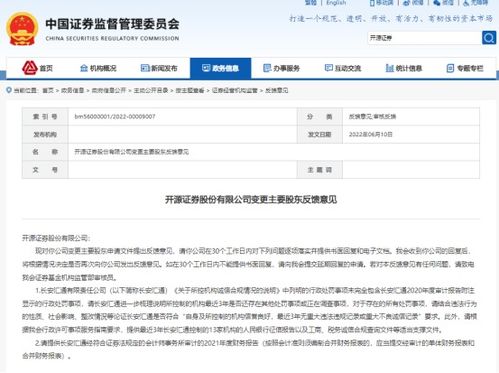Screen dimensions: 499x373
Task: Click 反馈意见 in the breadcrumb
Action: pyautogui.click(x=277, y=90)
